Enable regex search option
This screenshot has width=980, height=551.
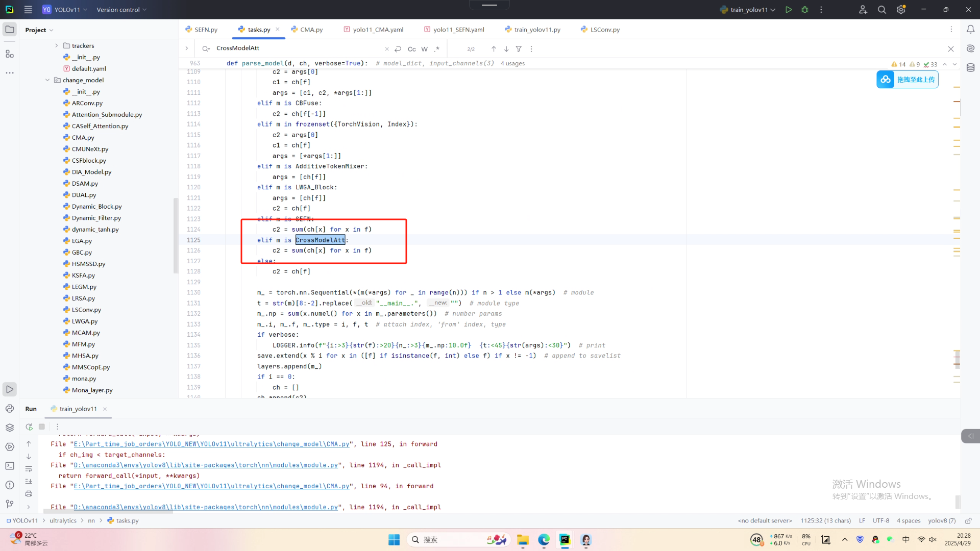coord(437,49)
